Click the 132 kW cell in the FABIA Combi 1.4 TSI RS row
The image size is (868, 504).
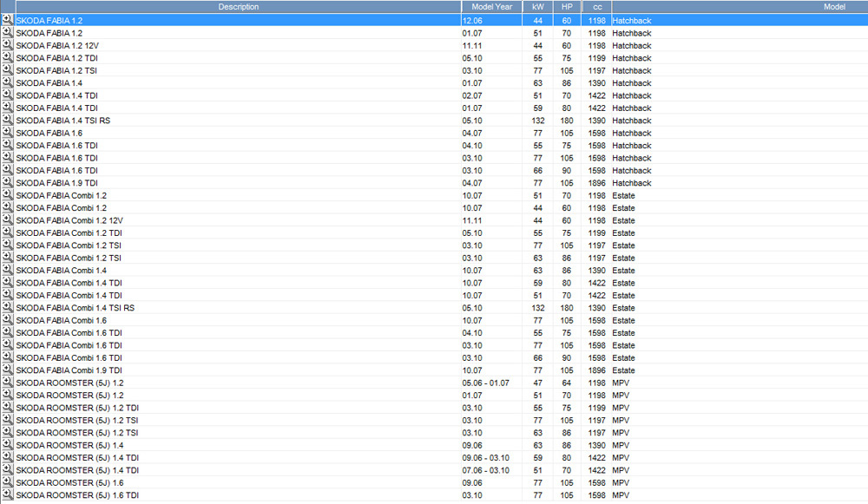tap(537, 308)
